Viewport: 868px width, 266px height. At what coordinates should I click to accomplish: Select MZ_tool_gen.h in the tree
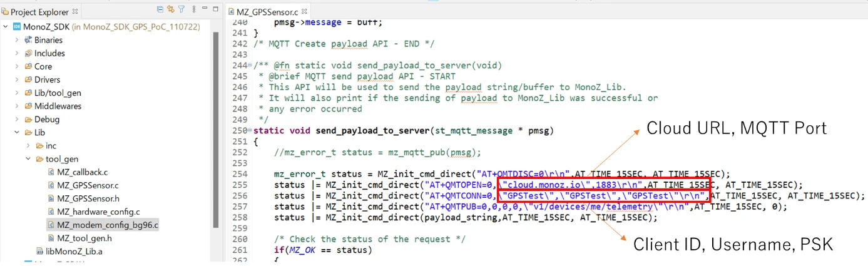tap(84, 238)
